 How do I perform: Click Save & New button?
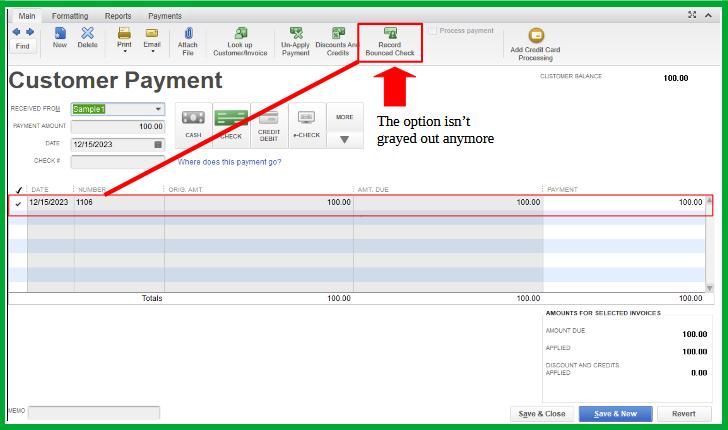[616, 414]
